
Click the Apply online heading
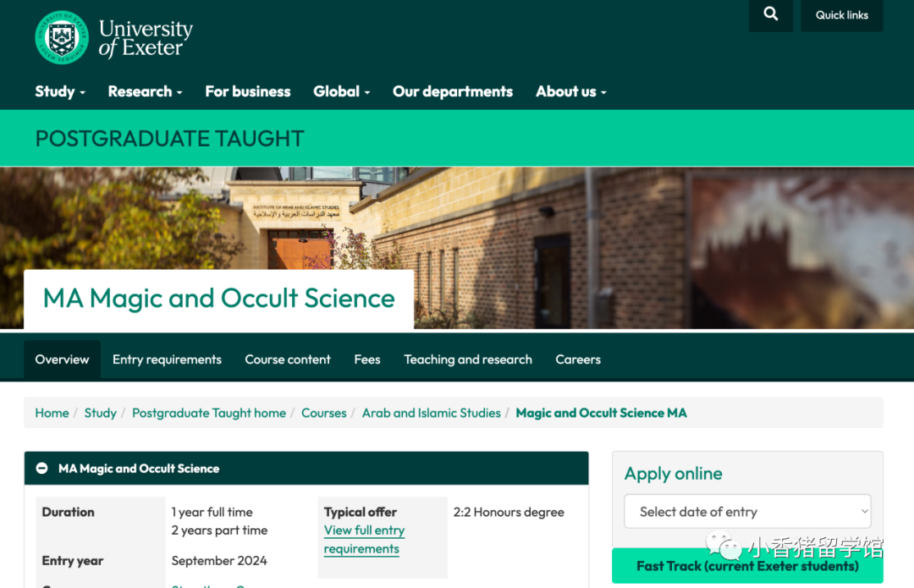pos(674,473)
